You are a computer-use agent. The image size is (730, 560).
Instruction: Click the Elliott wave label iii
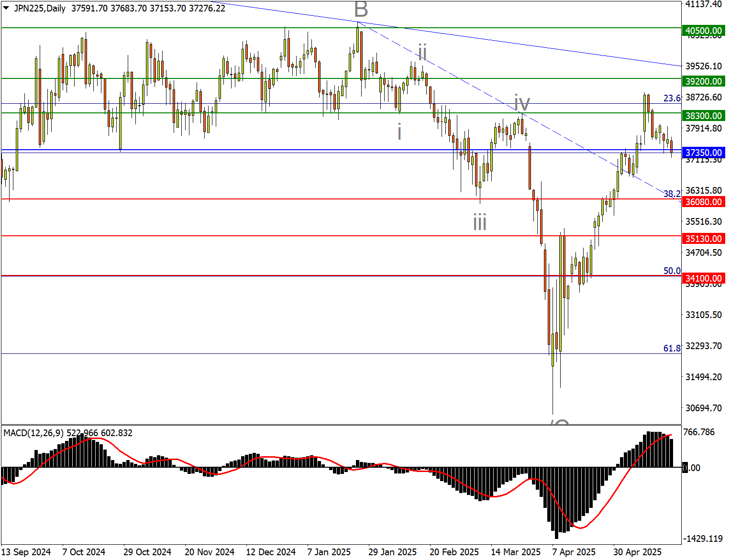point(479,223)
